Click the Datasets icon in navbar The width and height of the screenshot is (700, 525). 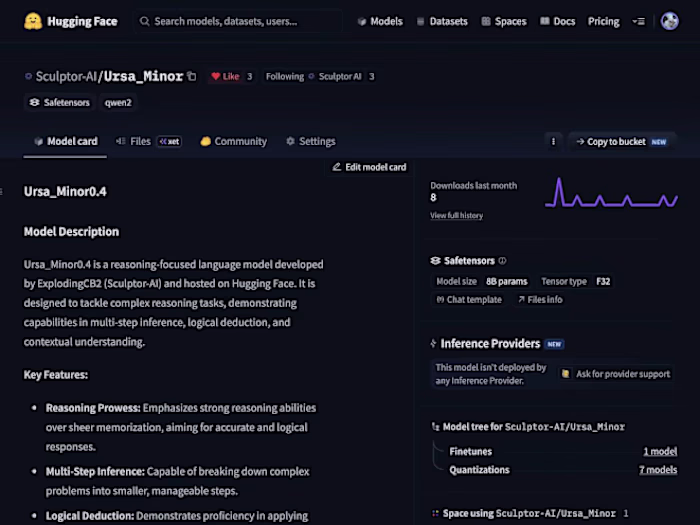(421, 21)
